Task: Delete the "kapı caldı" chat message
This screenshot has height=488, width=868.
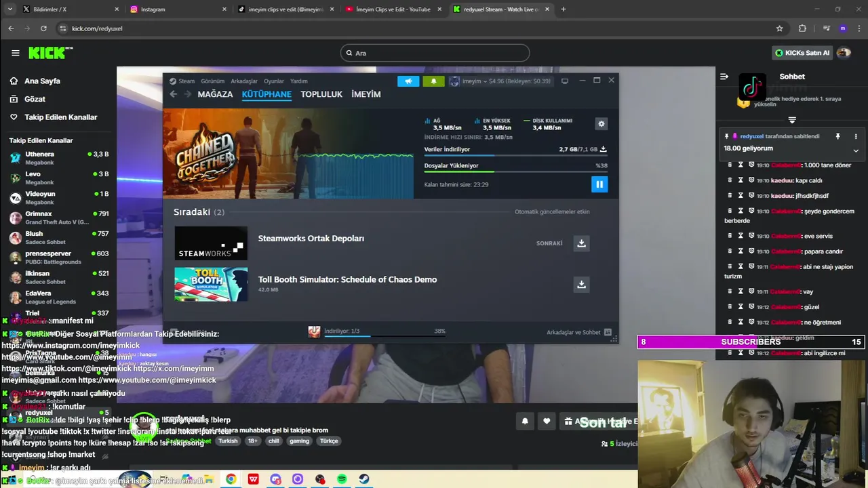Action: [x=730, y=180]
